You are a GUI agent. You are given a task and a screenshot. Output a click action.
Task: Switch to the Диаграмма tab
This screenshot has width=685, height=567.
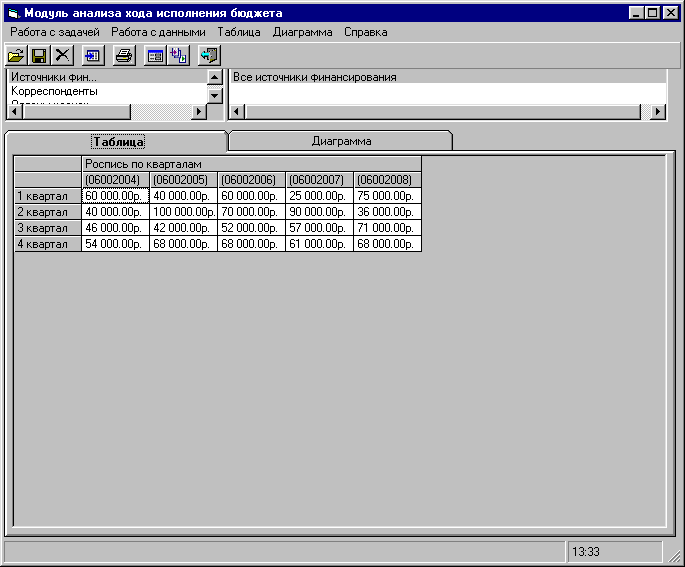pos(341,141)
